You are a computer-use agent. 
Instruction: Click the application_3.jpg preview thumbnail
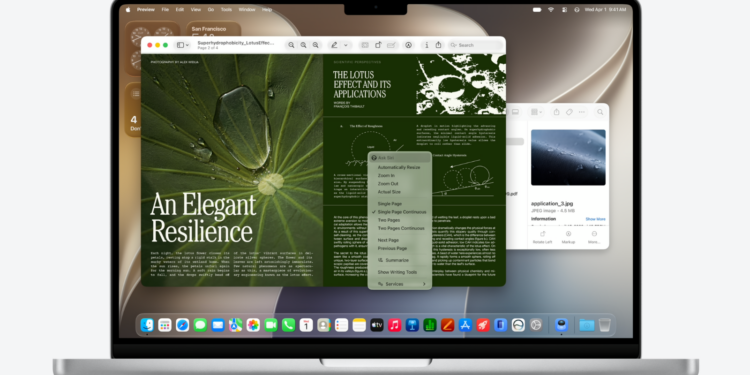click(568, 157)
